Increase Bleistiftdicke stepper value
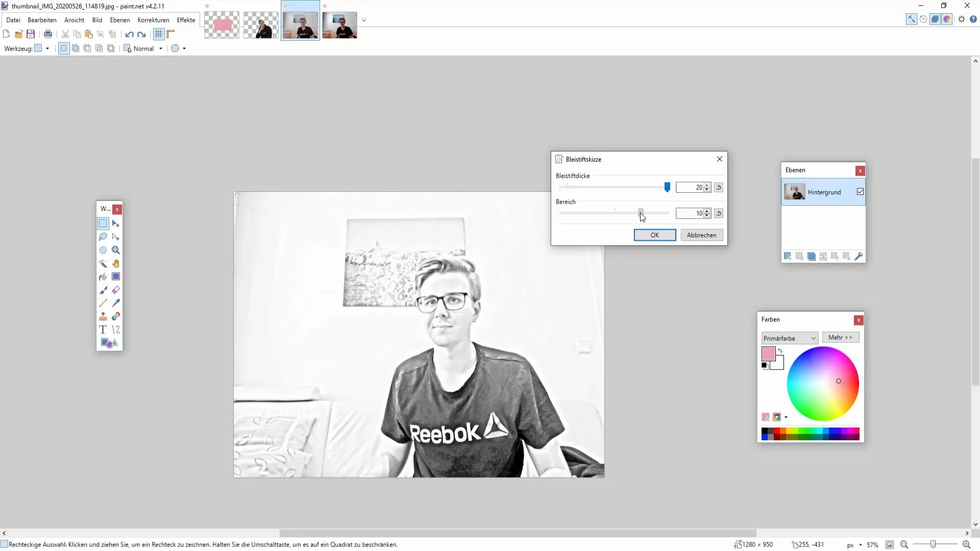Screen dimensions: 980x551 707,185
